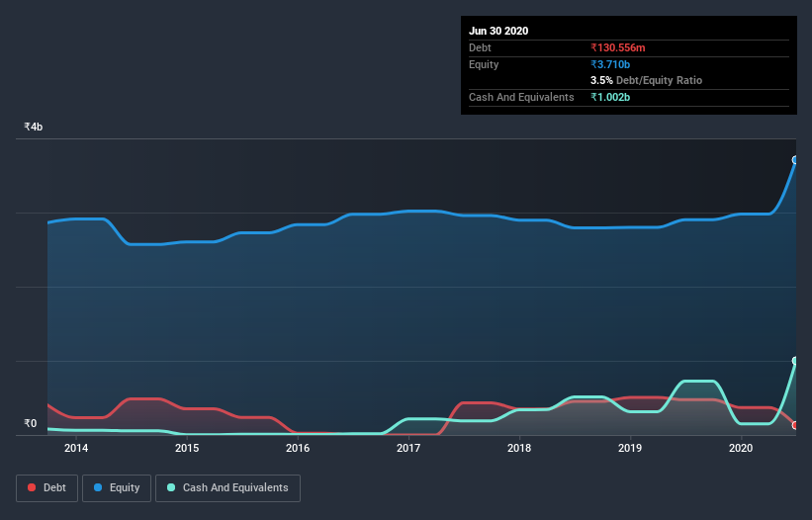Click the ₹1.002b cash value
The width and height of the screenshot is (812, 520).
point(610,97)
